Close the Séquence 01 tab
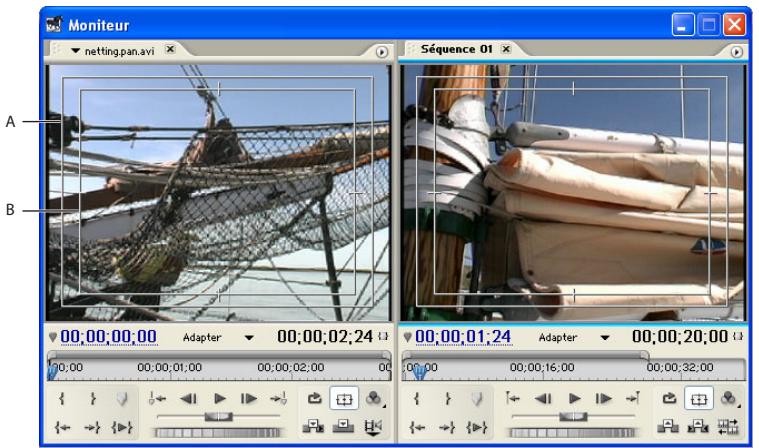The width and height of the screenshot is (759, 448). 506,49
